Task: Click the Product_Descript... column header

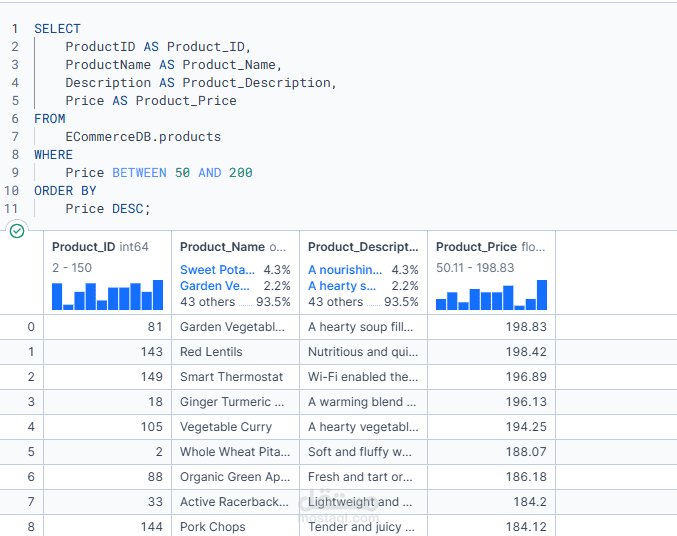Action: tap(363, 247)
